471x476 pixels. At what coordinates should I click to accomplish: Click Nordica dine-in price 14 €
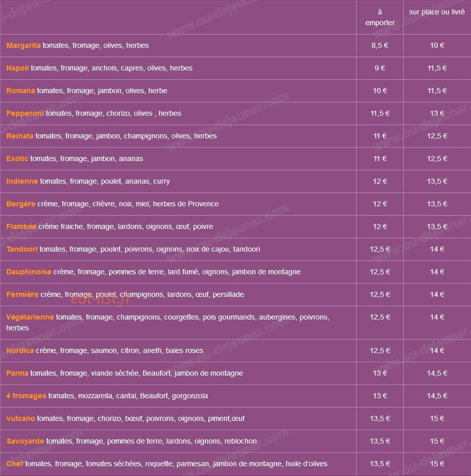coord(437,350)
